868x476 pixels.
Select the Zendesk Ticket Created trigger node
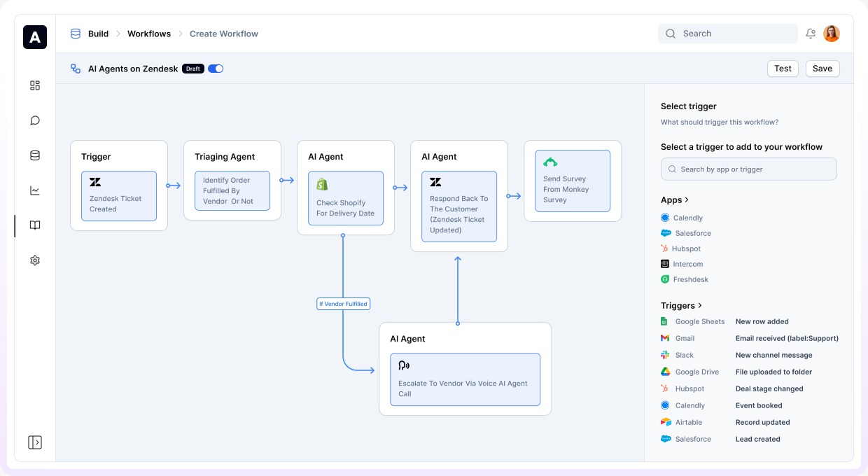(119, 196)
